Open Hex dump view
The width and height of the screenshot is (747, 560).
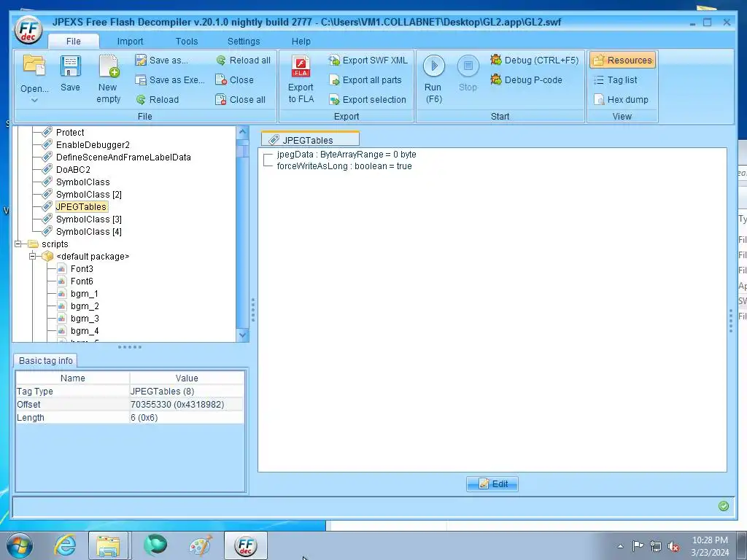[621, 99]
